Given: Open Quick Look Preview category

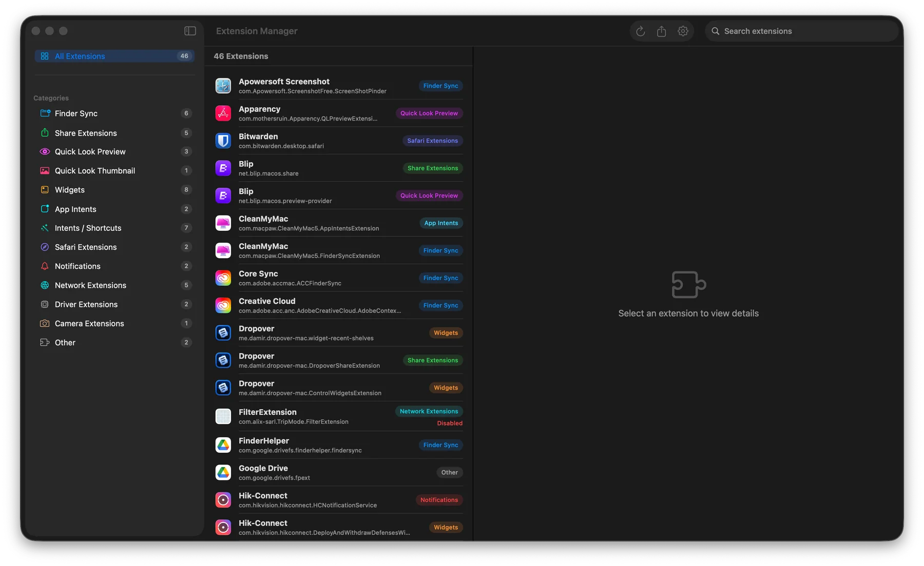Looking at the screenshot, I should 114,151.
